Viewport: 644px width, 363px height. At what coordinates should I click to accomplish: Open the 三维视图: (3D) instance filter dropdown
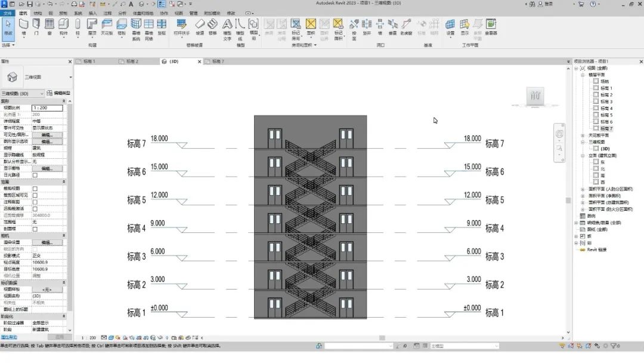point(22,94)
